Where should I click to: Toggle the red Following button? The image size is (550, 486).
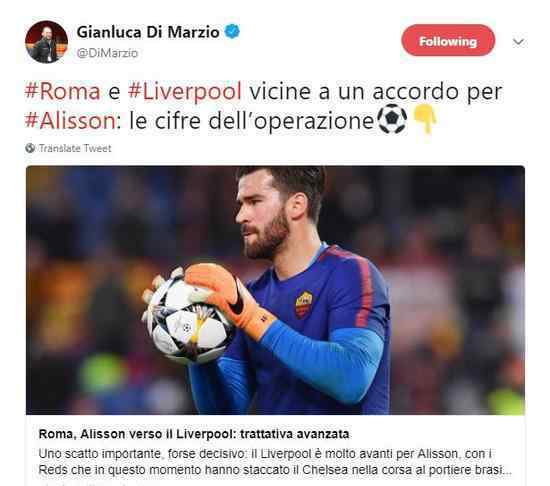448,41
